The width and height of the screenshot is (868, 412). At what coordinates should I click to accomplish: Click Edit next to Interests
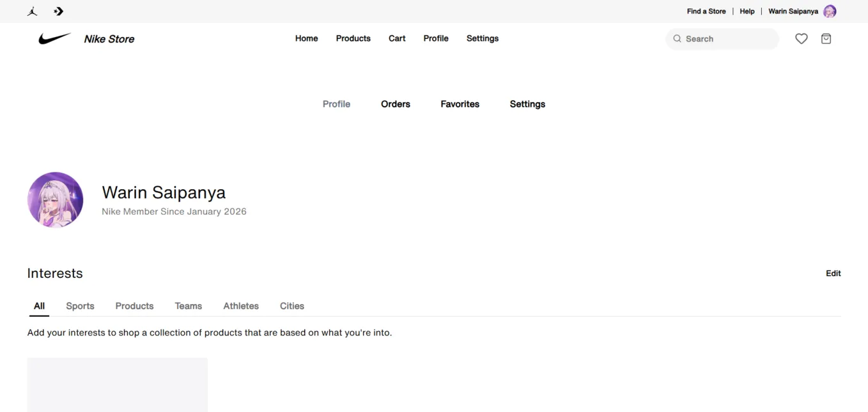(833, 273)
